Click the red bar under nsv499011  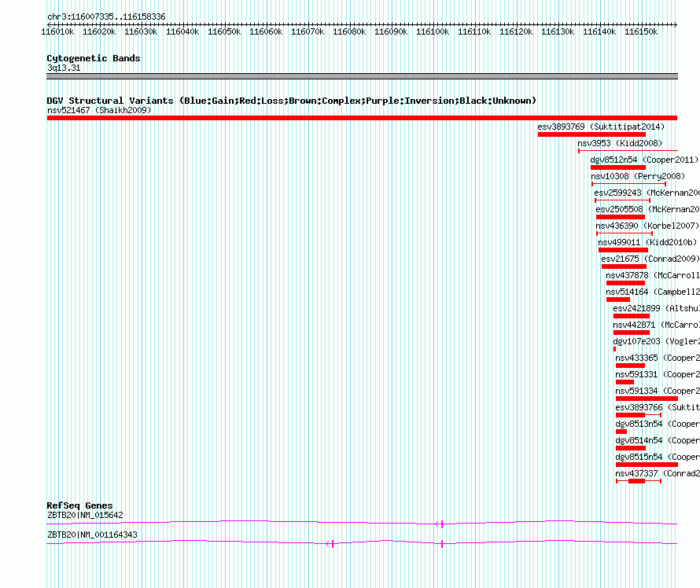(623, 250)
